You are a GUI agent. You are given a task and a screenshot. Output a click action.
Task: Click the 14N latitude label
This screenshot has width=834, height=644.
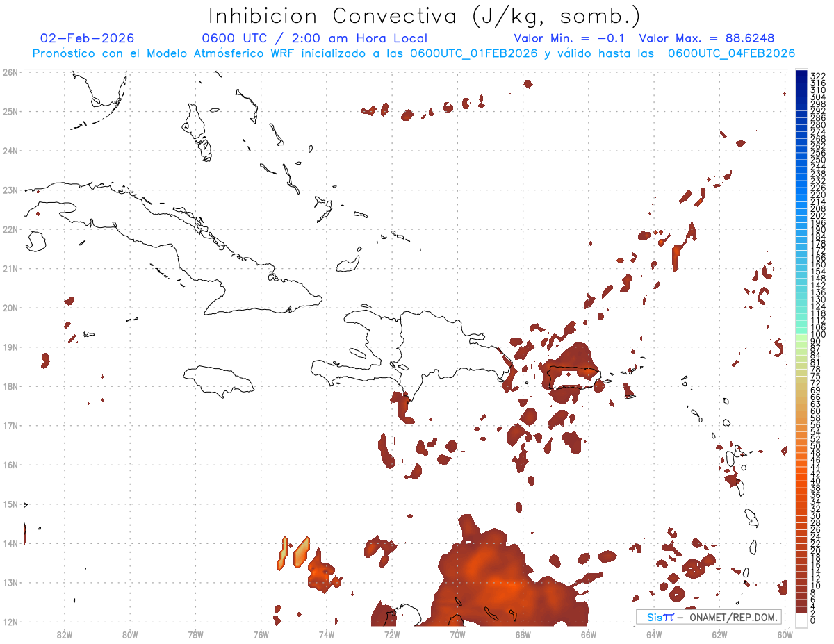pos(10,543)
